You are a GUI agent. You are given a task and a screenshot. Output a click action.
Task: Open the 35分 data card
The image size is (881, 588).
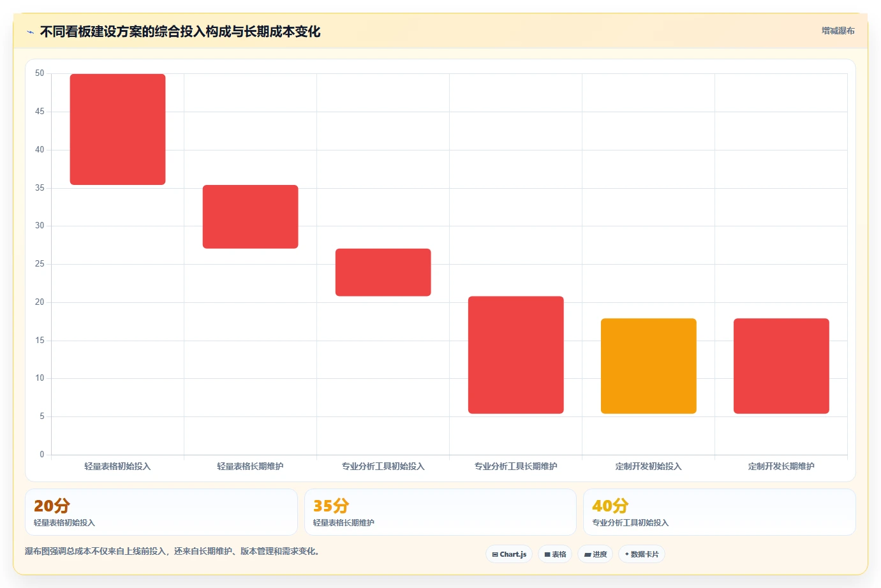pos(440,512)
